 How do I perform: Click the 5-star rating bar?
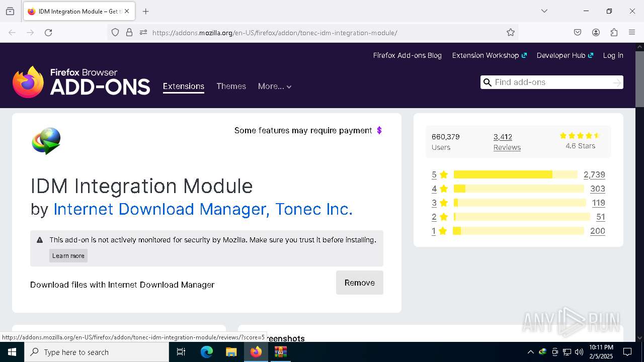(516, 174)
